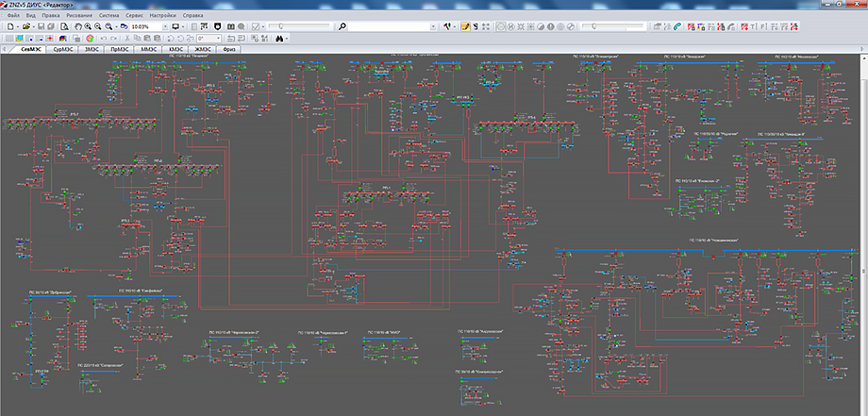
Task: Toggle the circle display mode button
Action: (500, 26)
